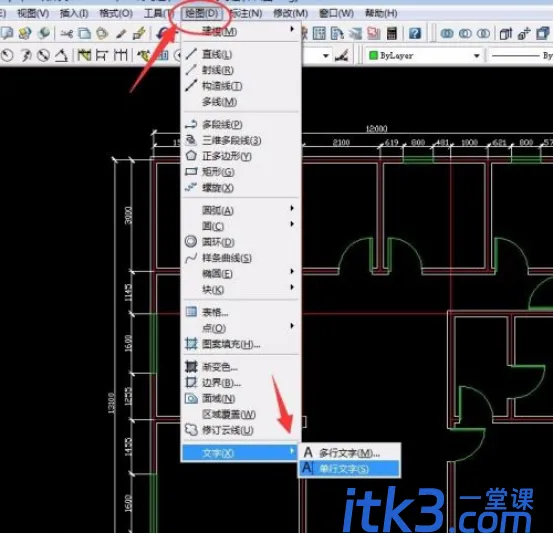Click the green ByLayer color swatch
This screenshot has height=534, width=554.
tap(373, 55)
